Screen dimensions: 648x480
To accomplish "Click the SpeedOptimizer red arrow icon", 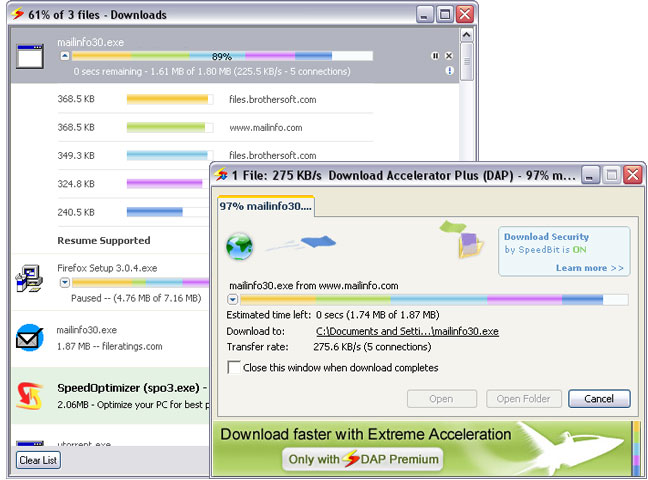I will 30,396.
